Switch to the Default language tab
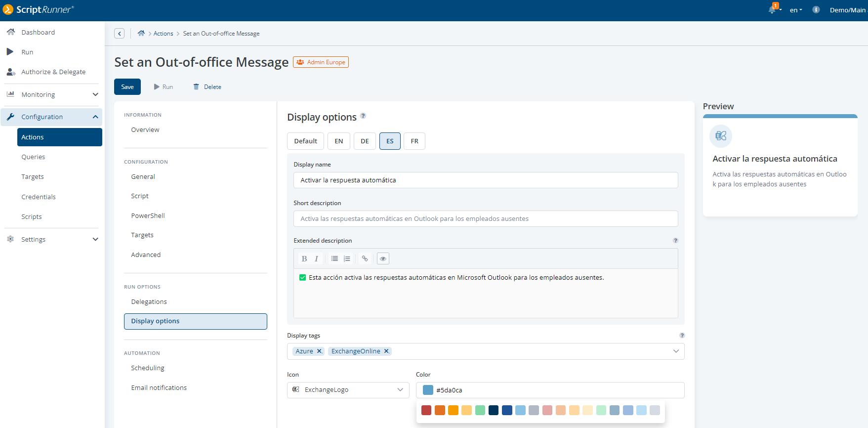 point(306,141)
